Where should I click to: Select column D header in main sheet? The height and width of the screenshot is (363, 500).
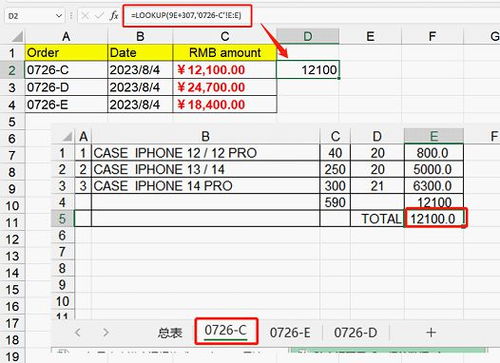[x=308, y=36]
